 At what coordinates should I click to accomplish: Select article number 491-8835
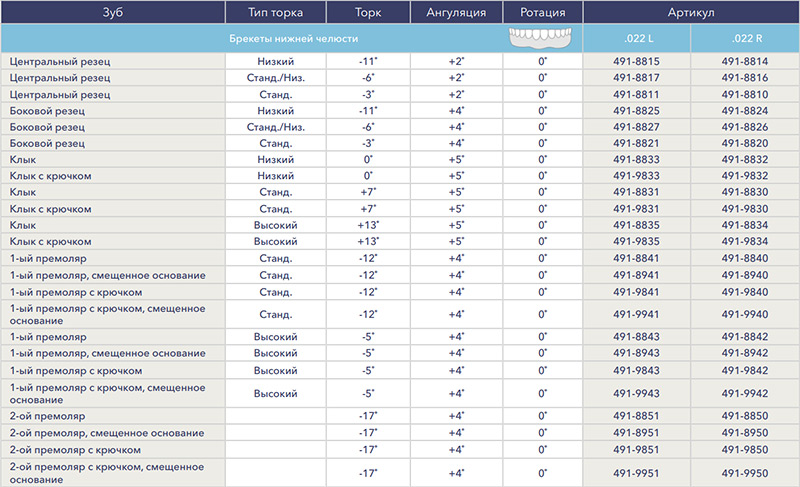[636, 225]
